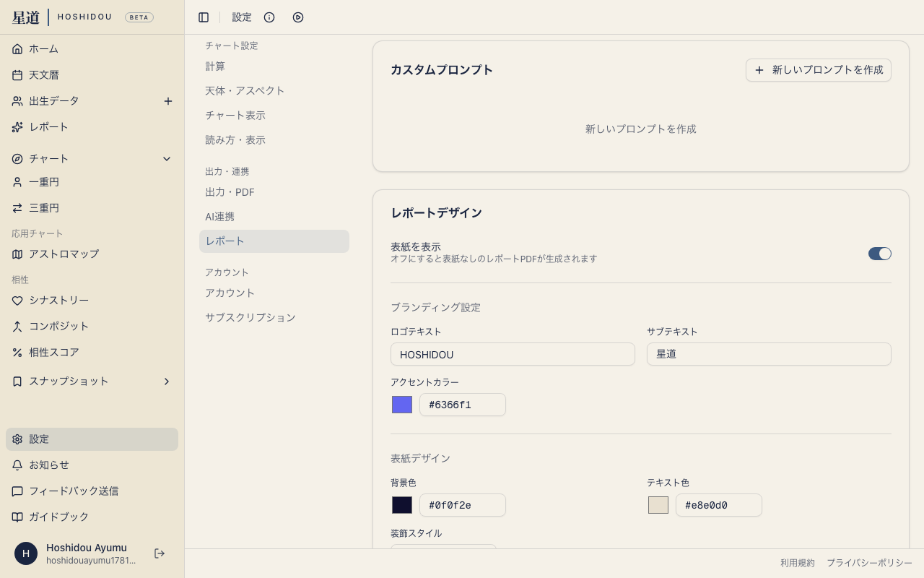Open the アクセントカラー color swatch

pyautogui.click(x=402, y=405)
